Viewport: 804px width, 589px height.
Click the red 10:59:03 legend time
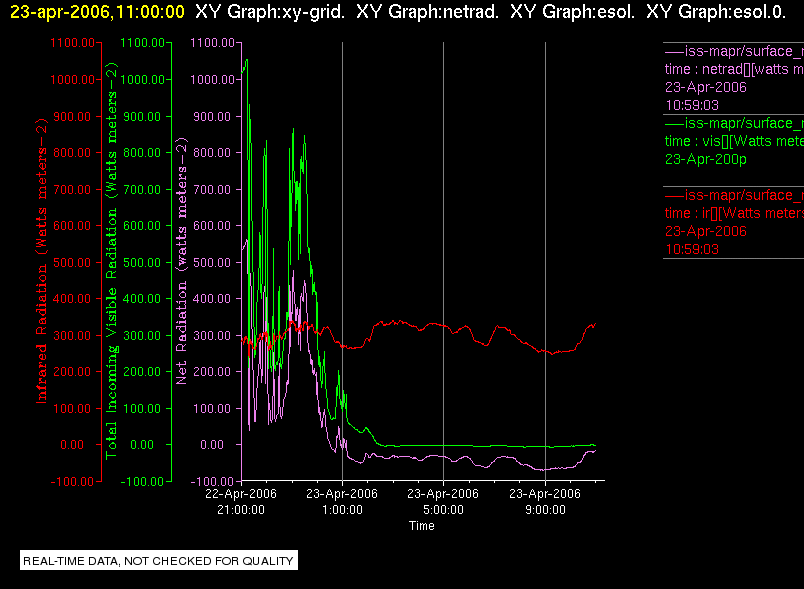tap(692, 250)
